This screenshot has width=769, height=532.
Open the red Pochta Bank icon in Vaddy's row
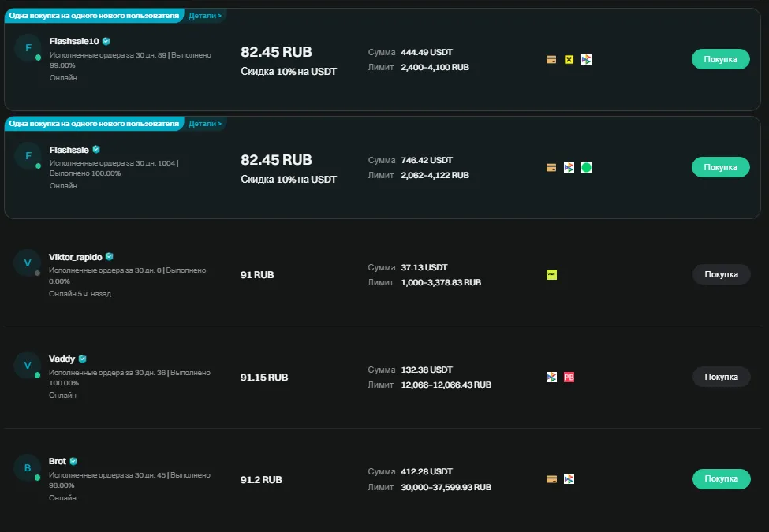coord(567,377)
